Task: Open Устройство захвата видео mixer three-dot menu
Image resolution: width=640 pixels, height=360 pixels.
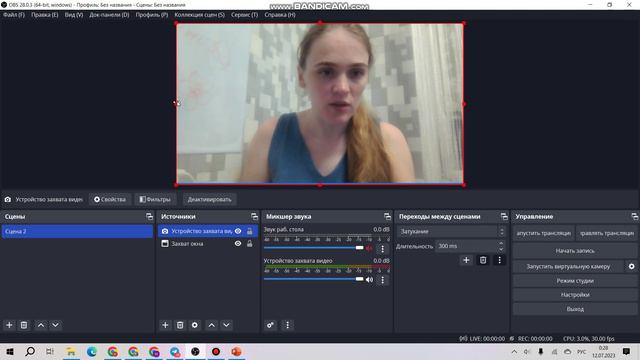Action: [x=382, y=280]
